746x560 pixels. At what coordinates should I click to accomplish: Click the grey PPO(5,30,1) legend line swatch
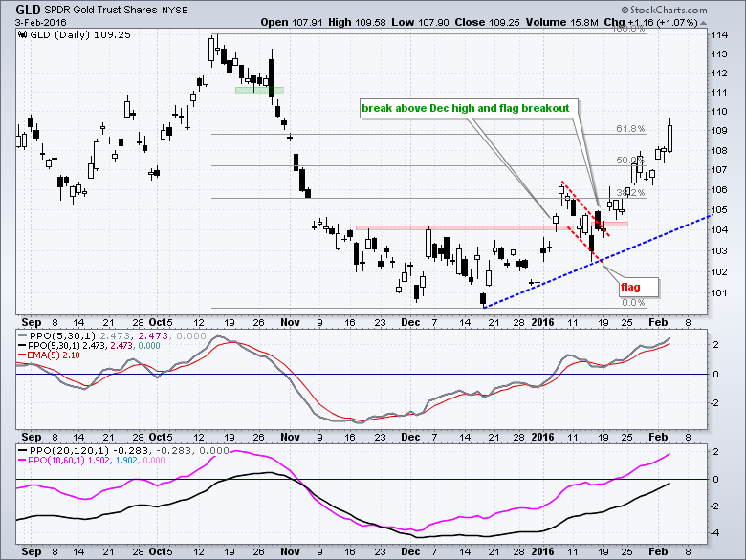tap(22, 336)
